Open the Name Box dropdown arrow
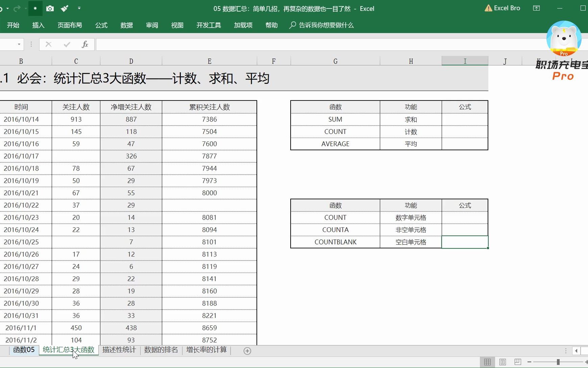The height and width of the screenshot is (368, 588). tap(20, 44)
